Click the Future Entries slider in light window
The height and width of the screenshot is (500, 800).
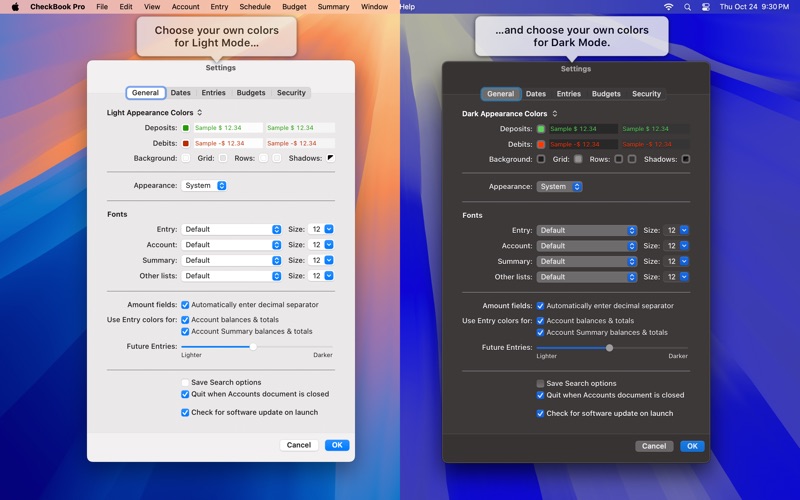(x=257, y=347)
